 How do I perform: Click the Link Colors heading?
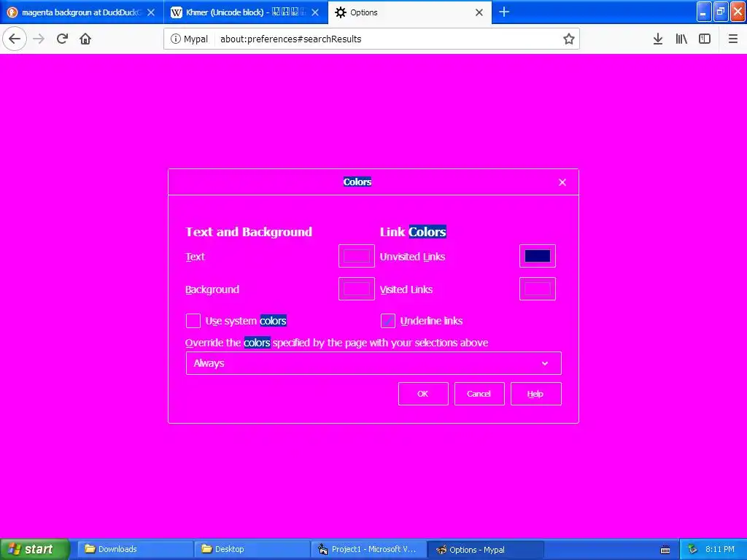pyautogui.click(x=413, y=232)
